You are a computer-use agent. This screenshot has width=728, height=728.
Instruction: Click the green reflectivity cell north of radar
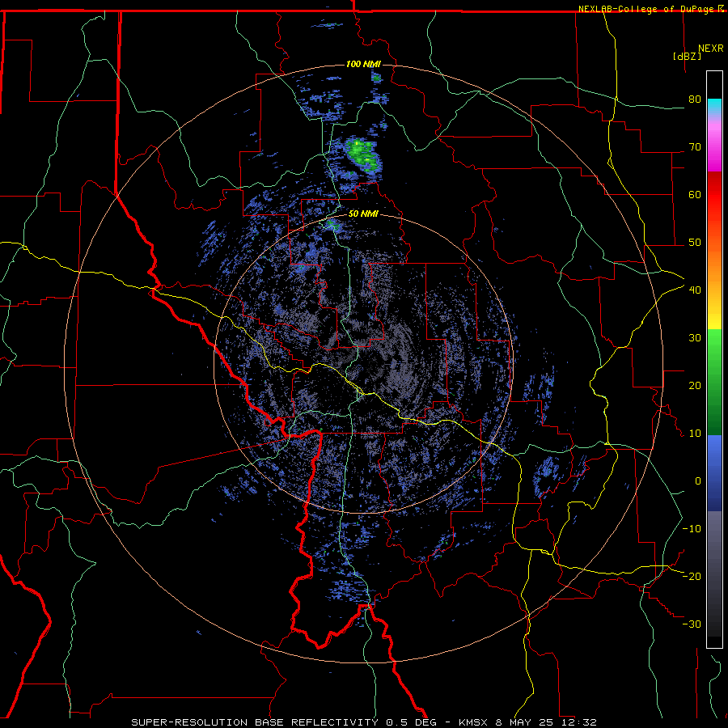pos(362,154)
